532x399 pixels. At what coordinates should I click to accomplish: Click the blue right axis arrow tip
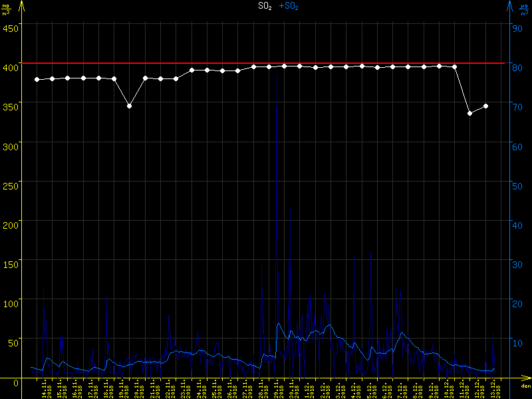coord(509,4)
